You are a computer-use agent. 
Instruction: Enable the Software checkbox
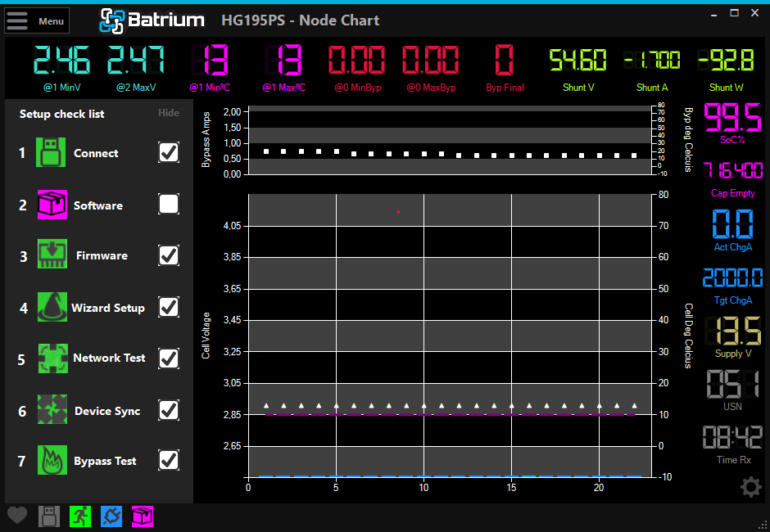[168, 204]
